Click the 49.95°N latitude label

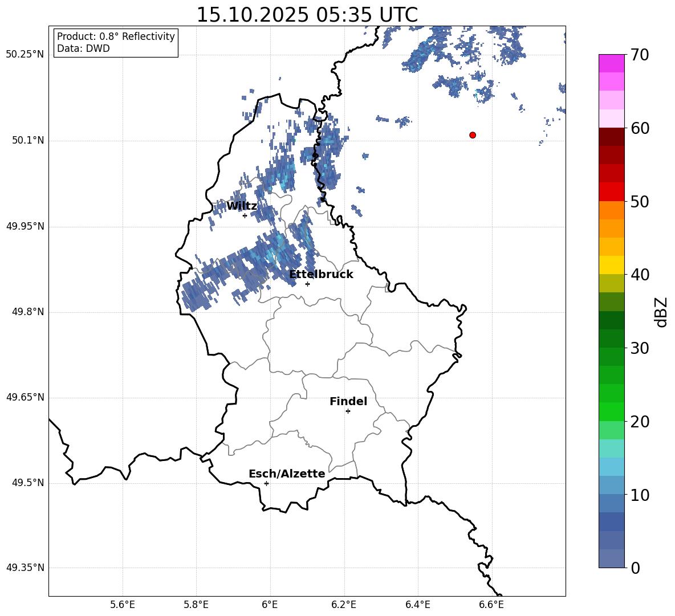[25, 226]
